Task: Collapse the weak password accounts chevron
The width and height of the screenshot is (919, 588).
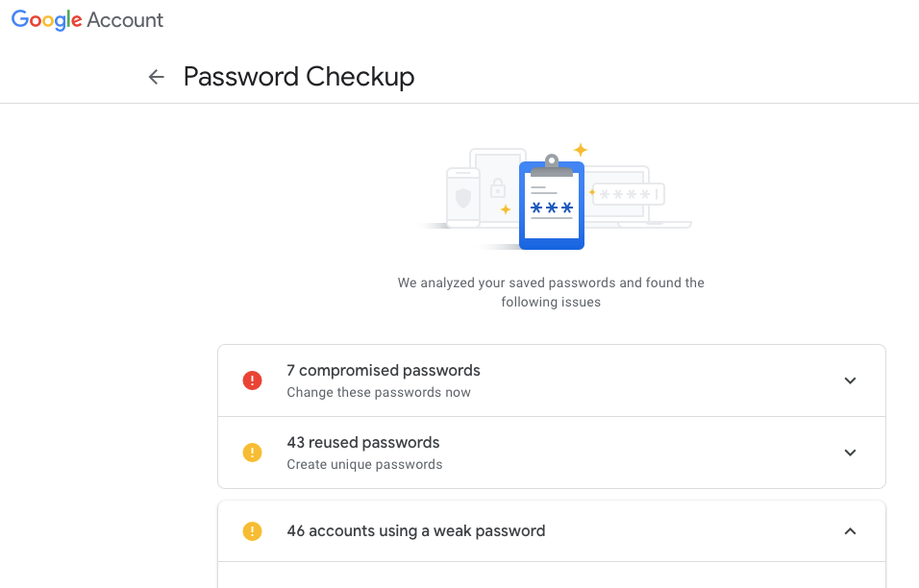Action: tap(850, 531)
